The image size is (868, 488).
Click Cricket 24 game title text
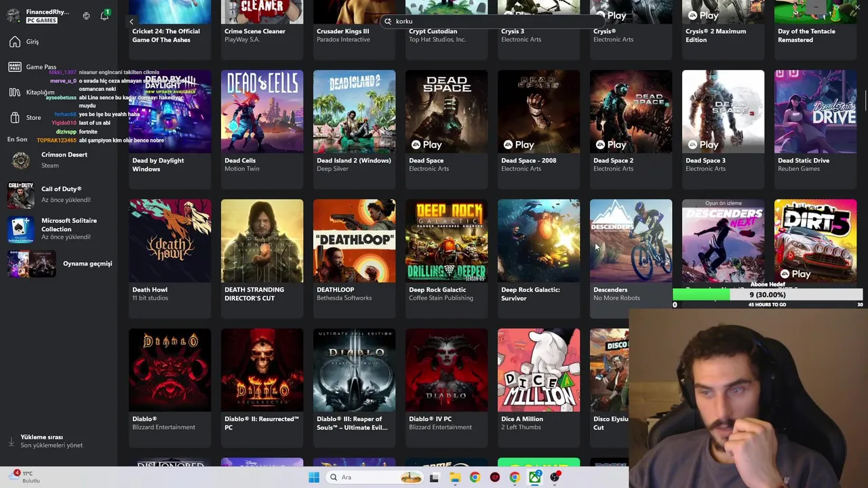165,35
